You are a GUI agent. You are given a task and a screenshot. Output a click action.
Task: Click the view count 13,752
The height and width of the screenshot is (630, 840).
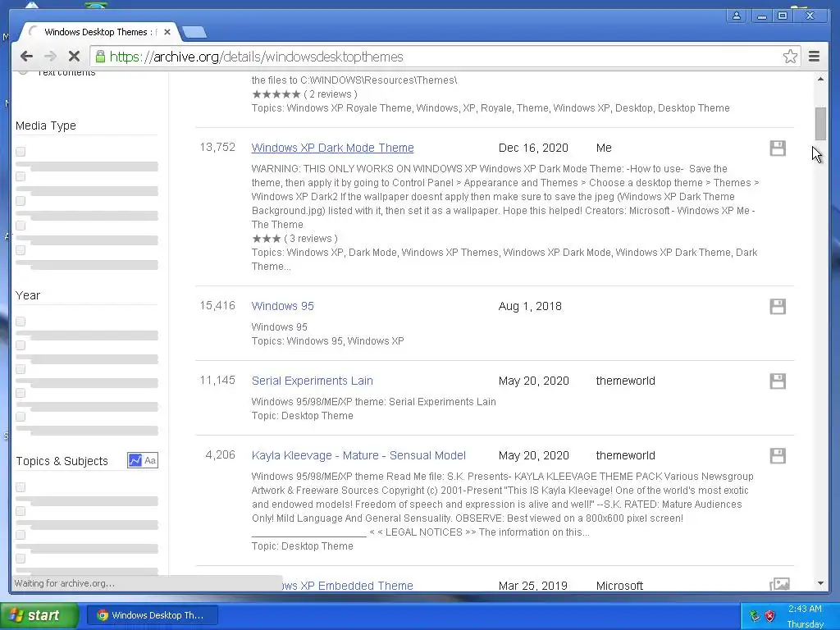tap(217, 148)
